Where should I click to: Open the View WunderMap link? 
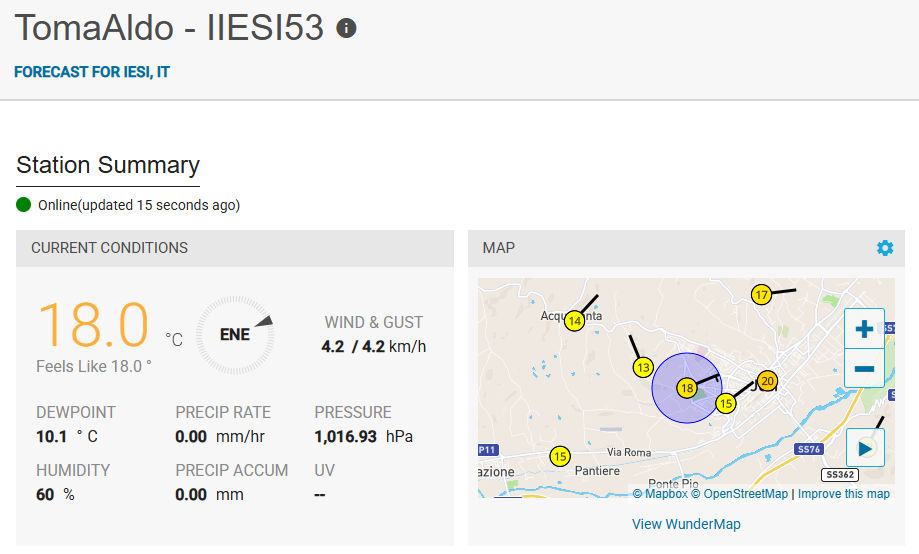tap(686, 524)
